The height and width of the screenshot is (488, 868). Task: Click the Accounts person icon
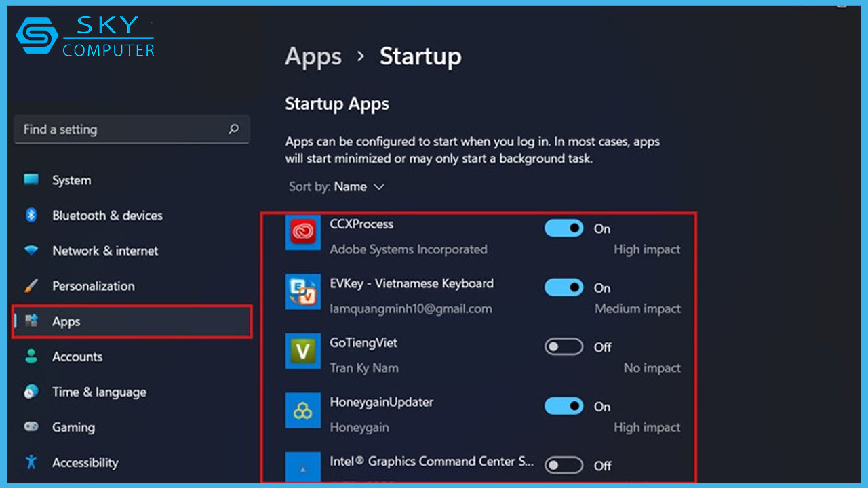pos(31,356)
